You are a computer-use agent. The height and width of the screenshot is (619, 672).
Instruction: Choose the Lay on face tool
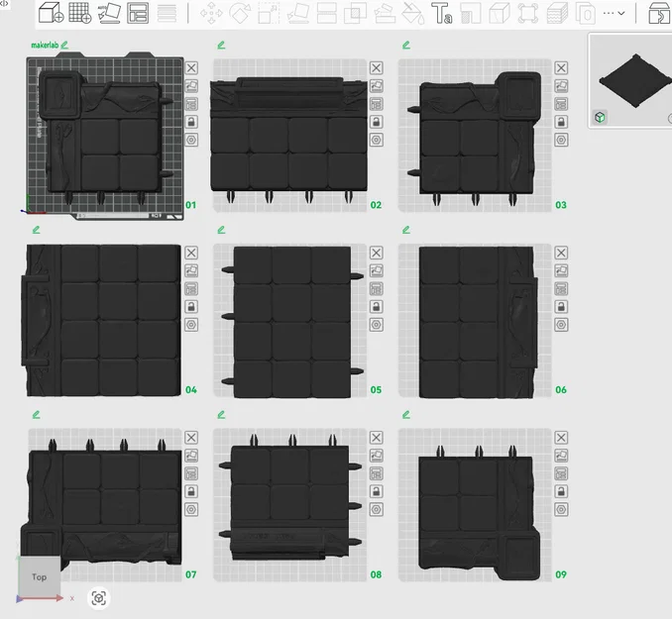pyautogui.click(x=298, y=13)
